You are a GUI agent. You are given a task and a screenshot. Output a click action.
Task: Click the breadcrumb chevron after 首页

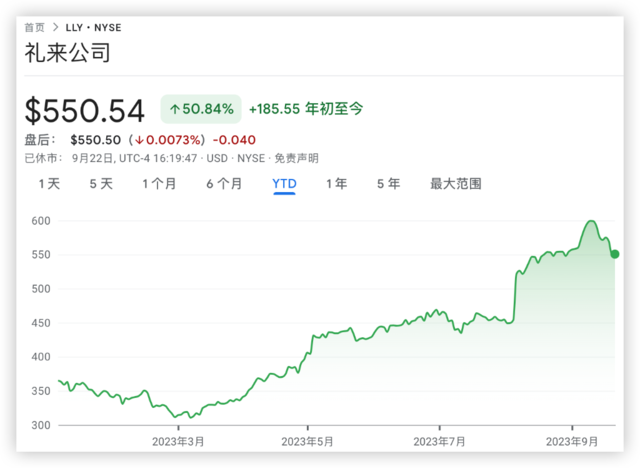(x=55, y=27)
